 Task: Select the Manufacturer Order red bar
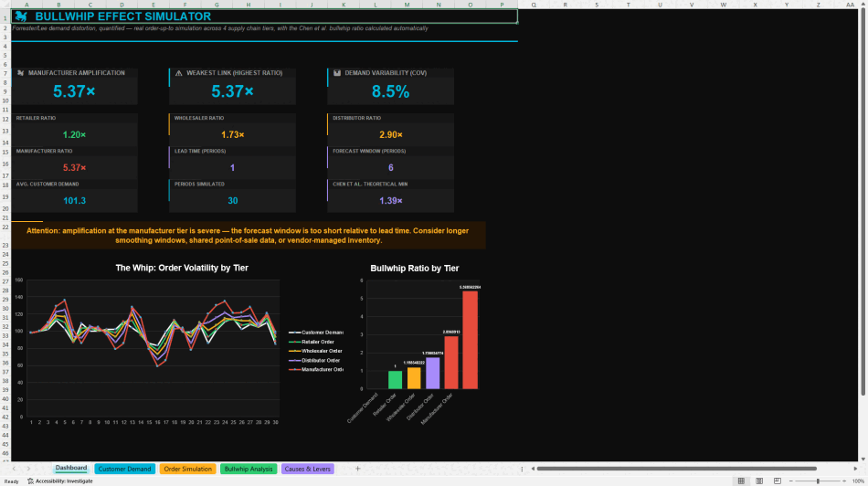click(470, 340)
